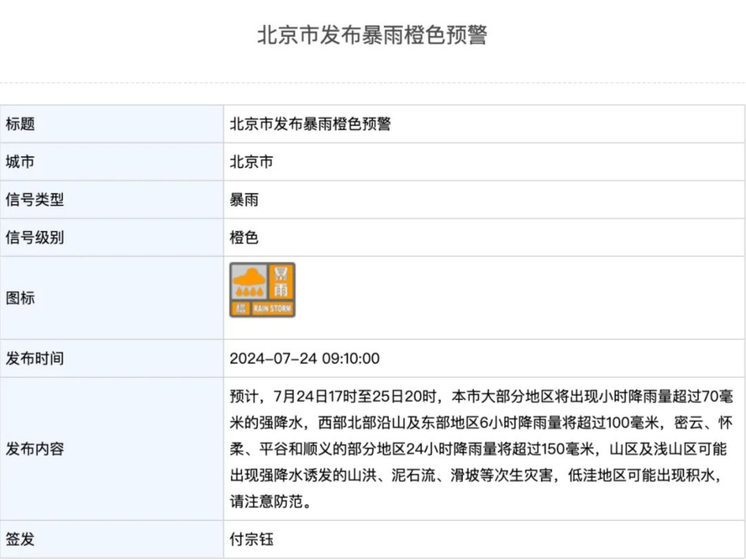The height and width of the screenshot is (560, 746).
Task: Click the small orange label at icon's bottom-left
Action: tap(241, 309)
